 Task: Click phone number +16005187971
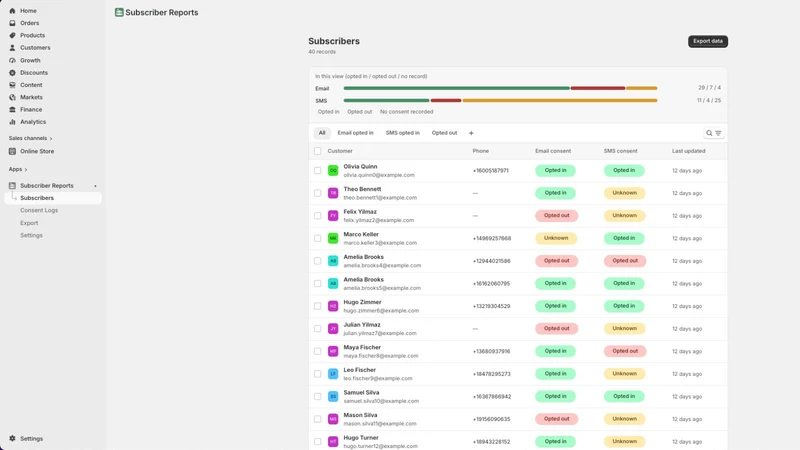coord(490,170)
